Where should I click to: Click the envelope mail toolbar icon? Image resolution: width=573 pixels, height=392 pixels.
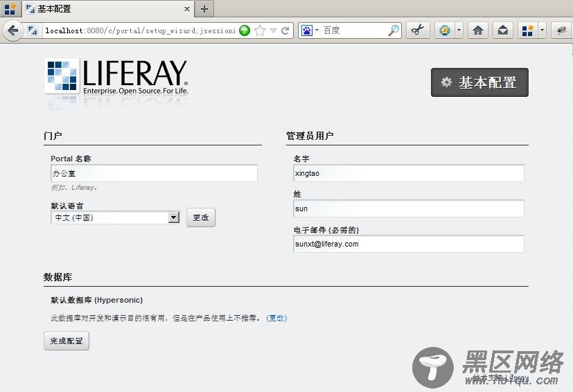(x=503, y=30)
